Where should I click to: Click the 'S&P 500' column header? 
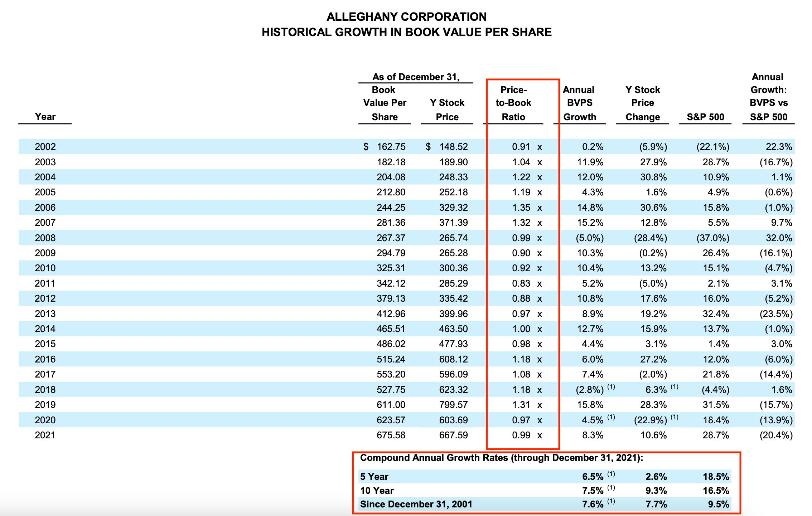click(705, 117)
